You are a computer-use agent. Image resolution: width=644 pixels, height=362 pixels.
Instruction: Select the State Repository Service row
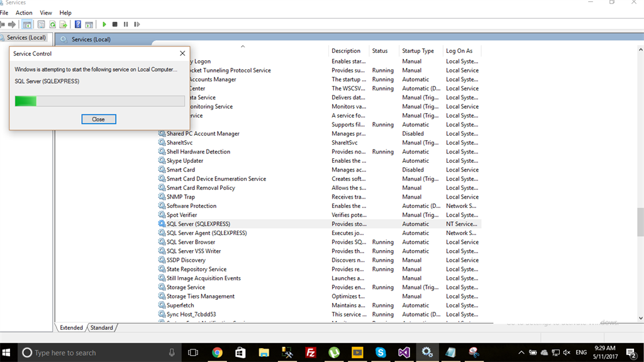point(319,269)
